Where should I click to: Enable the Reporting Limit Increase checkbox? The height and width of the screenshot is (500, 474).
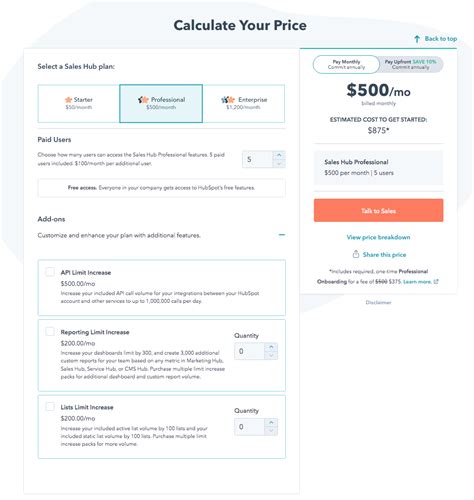click(50, 331)
